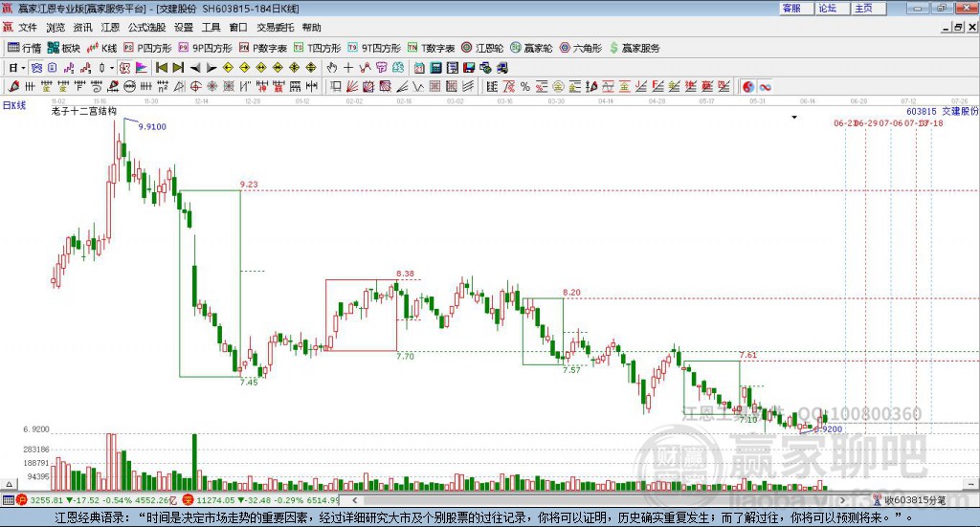Screen dimensions: 980x527
Task: Click the 客服 button in title bar
Action: 795,8
